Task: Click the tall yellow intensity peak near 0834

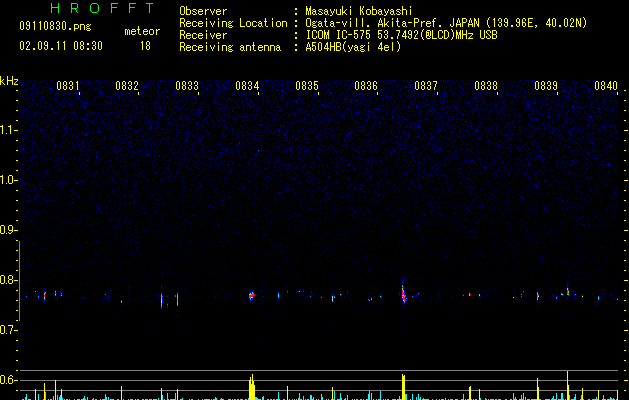Action: (x=252, y=387)
